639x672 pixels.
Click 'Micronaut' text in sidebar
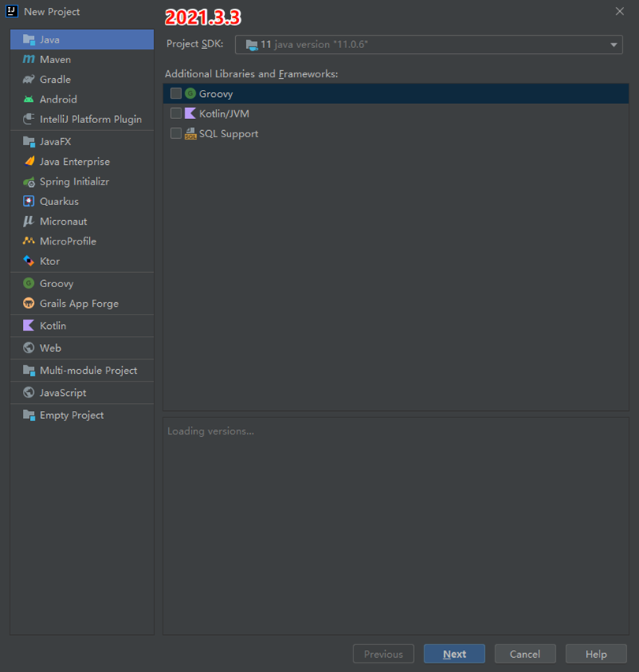pyautogui.click(x=63, y=222)
